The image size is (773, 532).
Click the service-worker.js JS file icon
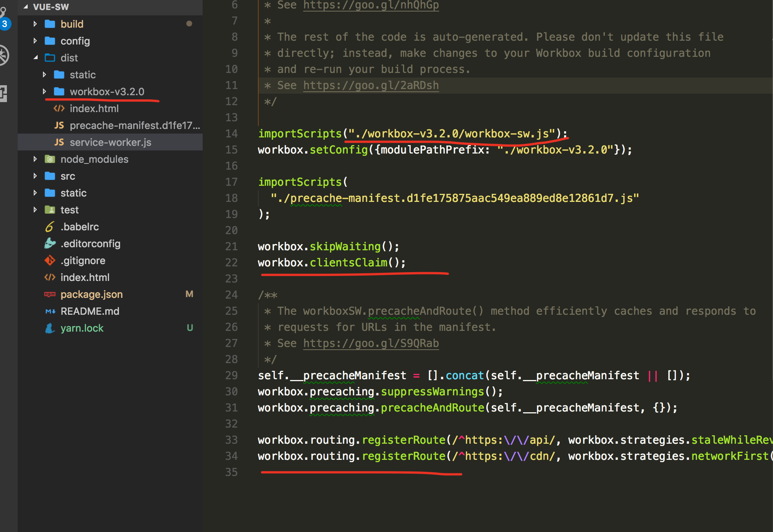[59, 142]
